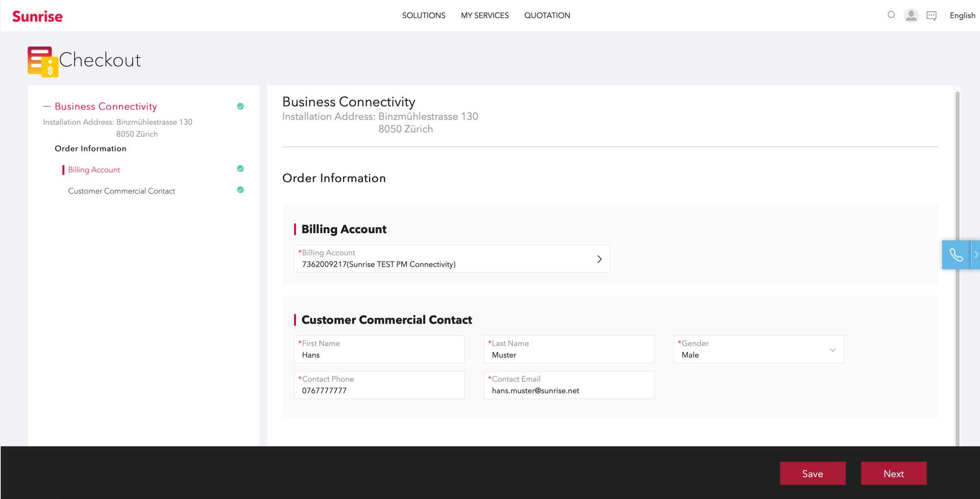Click the Save button
The width and height of the screenshot is (980, 499).
[x=812, y=474]
